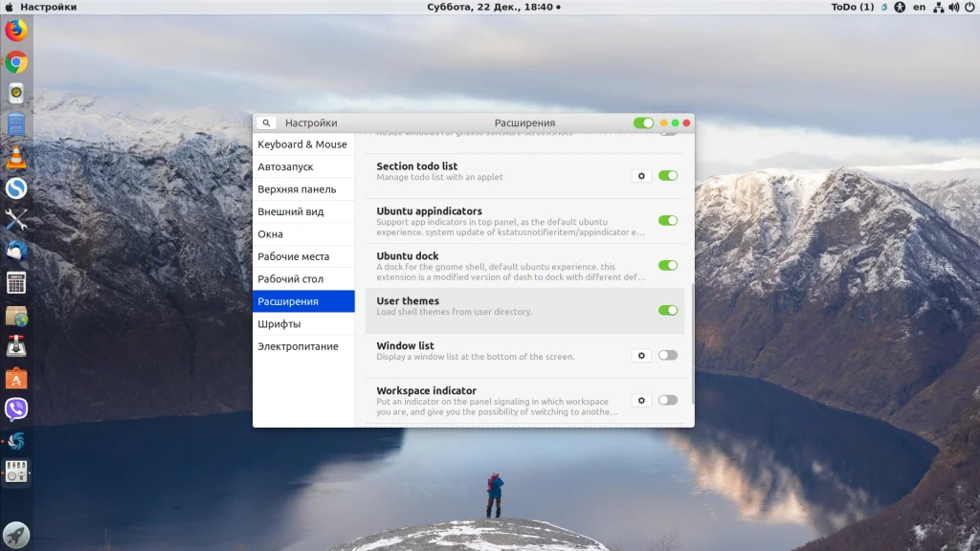Open Section todo list settings gear
Screen dimensions: 980x551
[x=641, y=176]
